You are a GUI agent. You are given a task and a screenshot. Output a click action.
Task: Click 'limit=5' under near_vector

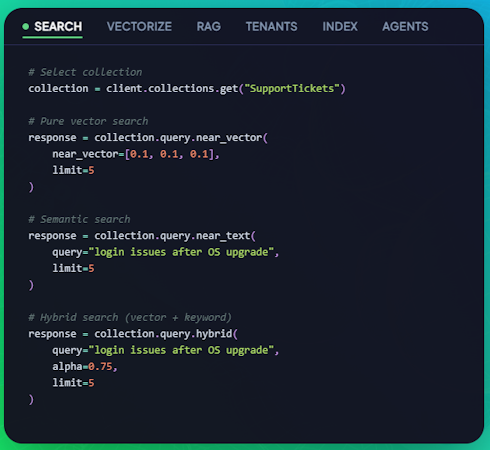pyautogui.click(x=73, y=170)
